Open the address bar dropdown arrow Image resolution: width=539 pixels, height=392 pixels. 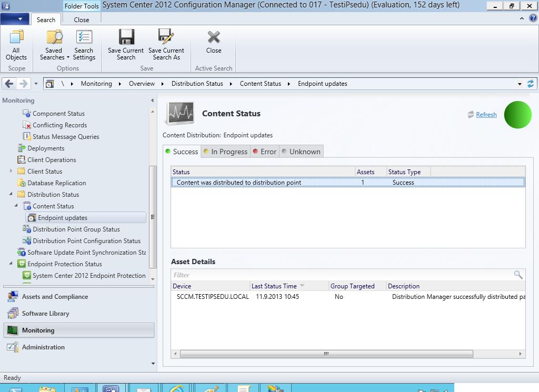[520, 84]
